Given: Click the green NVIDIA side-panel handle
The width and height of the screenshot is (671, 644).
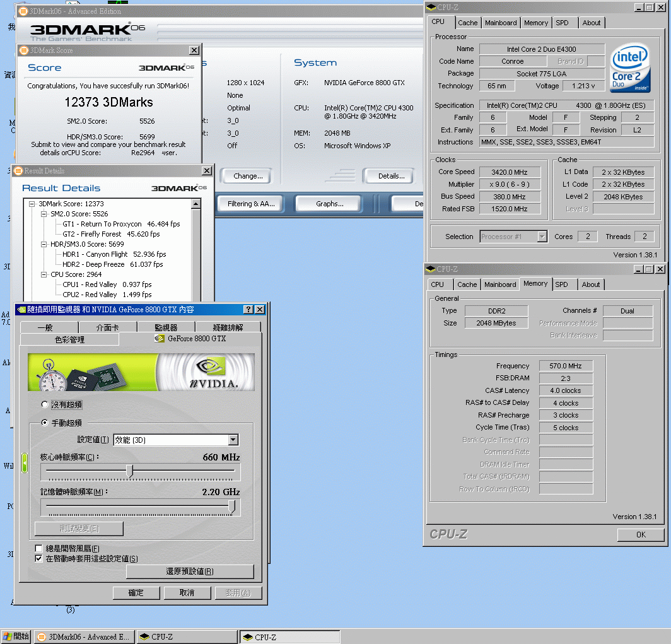Looking at the screenshot, I should (x=25, y=462).
